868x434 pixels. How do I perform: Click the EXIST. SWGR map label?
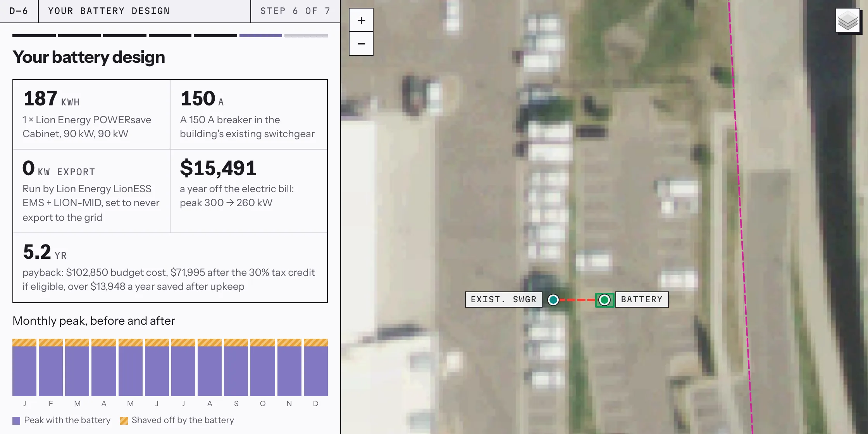[x=503, y=300]
